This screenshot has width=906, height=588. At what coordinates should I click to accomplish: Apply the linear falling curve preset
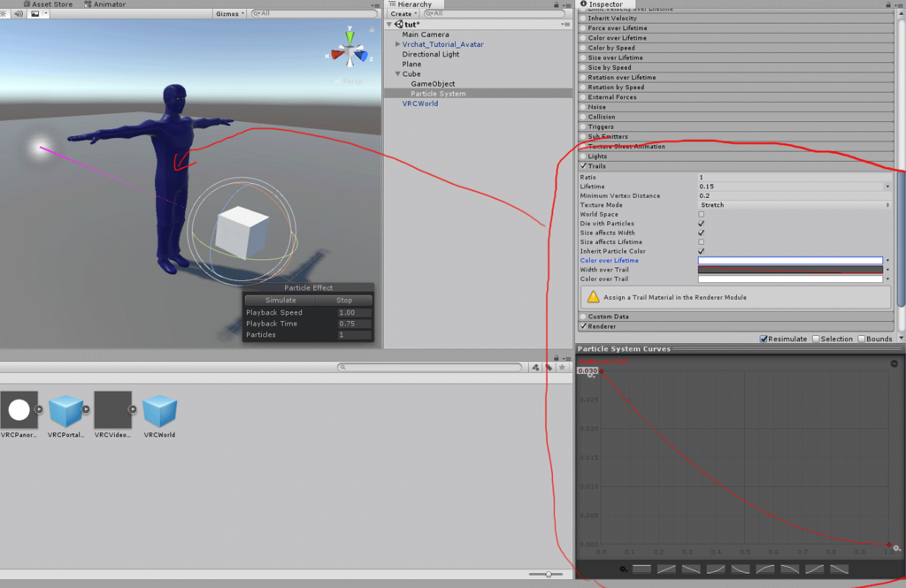(691, 569)
